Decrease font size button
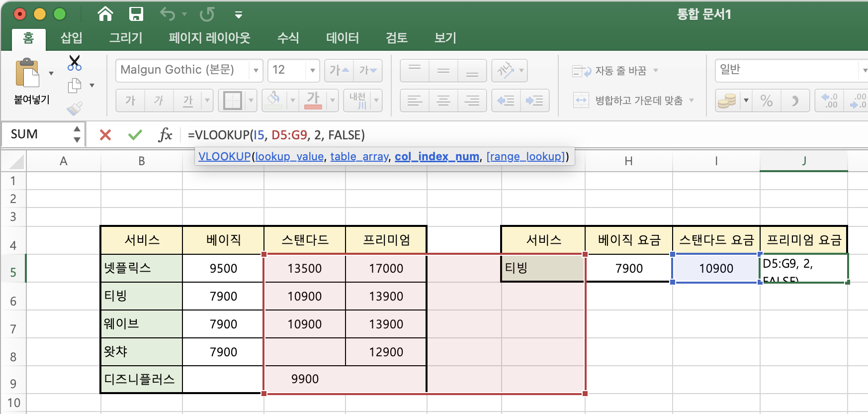Image resolution: width=868 pixels, height=414 pixels. tap(368, 71)
